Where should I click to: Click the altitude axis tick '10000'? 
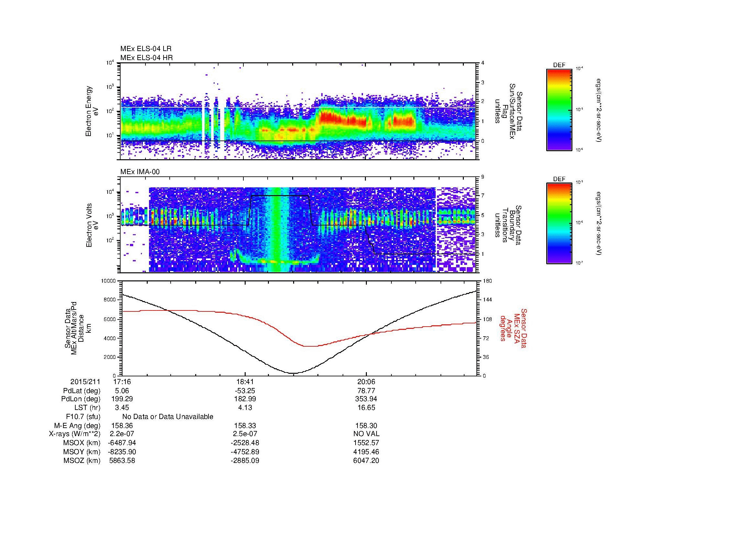(109, 281)
